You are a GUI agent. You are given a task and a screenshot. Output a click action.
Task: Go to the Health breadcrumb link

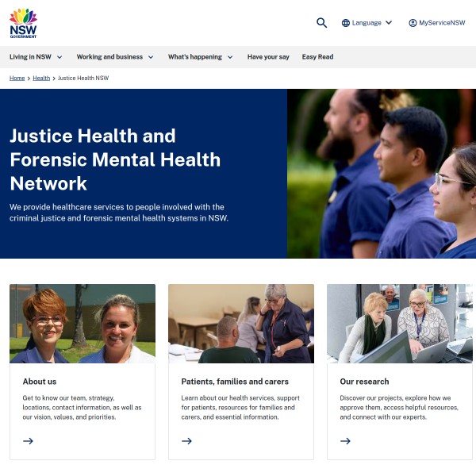point(41,78)
